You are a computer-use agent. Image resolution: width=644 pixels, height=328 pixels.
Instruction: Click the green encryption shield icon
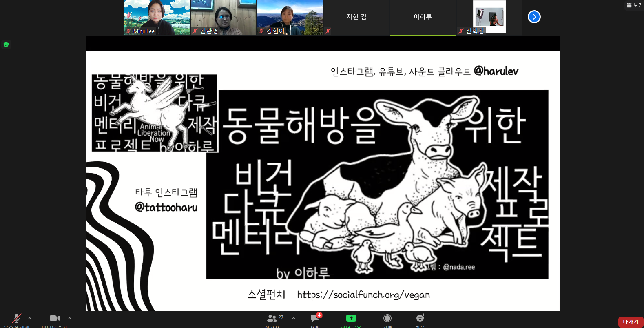6,45
